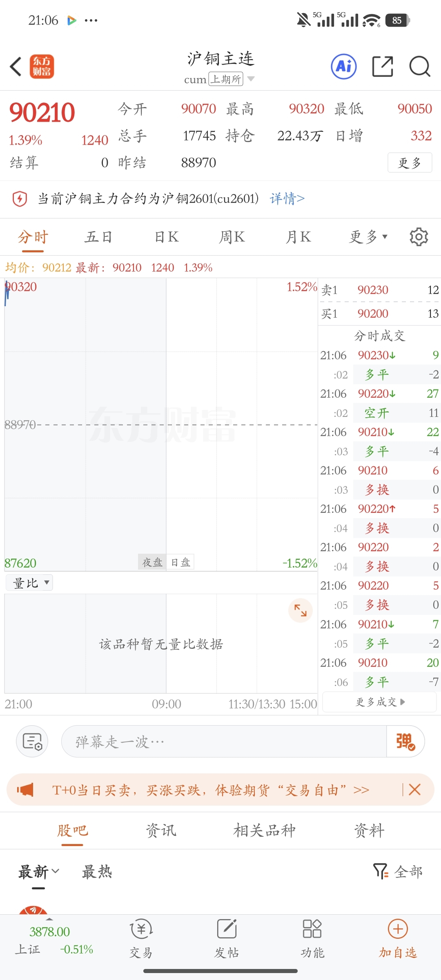This screenshot has width=441, height=980.
Task: Tap the danmaku list settings icon
Action: tap(32, 741)
